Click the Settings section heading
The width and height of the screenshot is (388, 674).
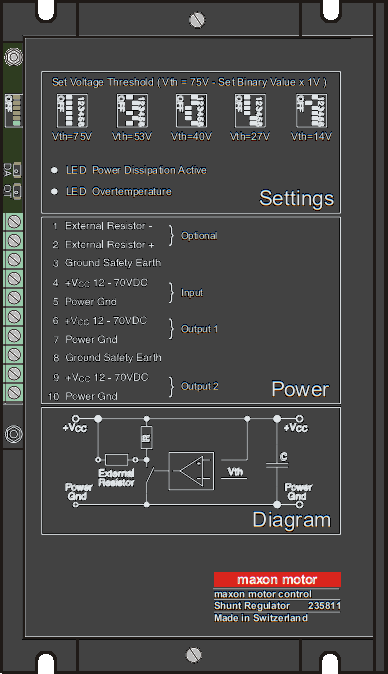[x=296, y=198]
